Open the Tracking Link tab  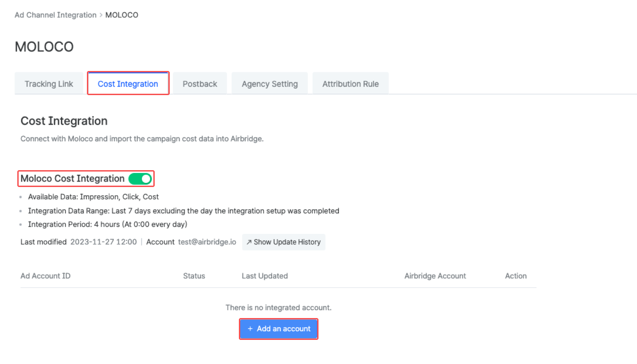click(x=49, y=84)
